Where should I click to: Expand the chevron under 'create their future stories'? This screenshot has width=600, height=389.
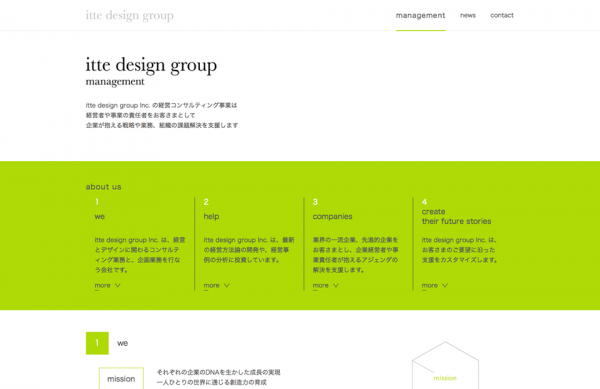(x=445, y=285)
